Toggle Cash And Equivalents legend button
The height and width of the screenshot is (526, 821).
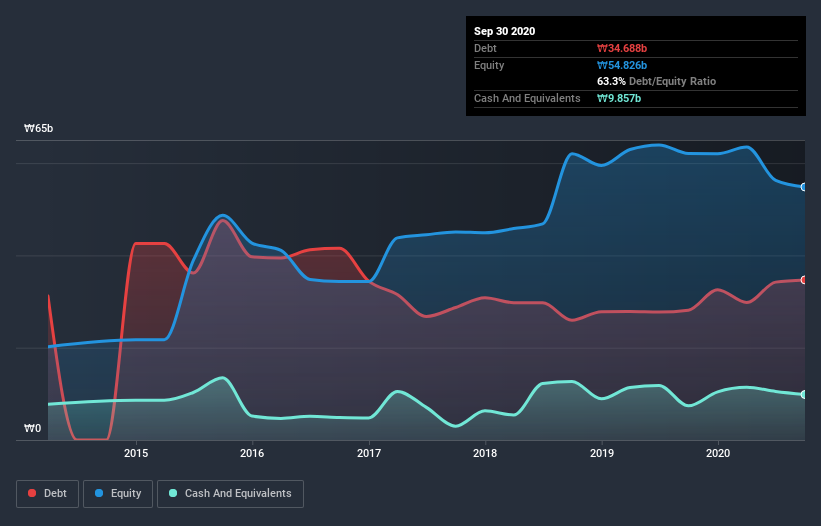(230, 494)
